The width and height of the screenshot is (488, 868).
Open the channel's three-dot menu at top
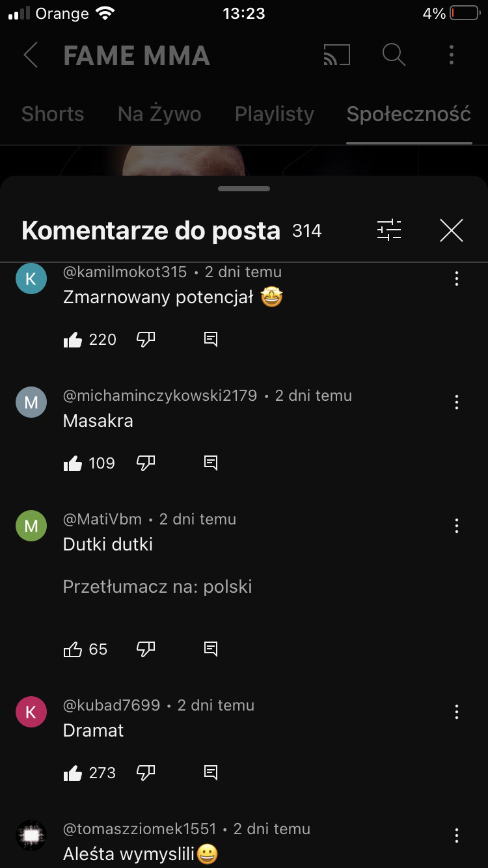(451, 55)
